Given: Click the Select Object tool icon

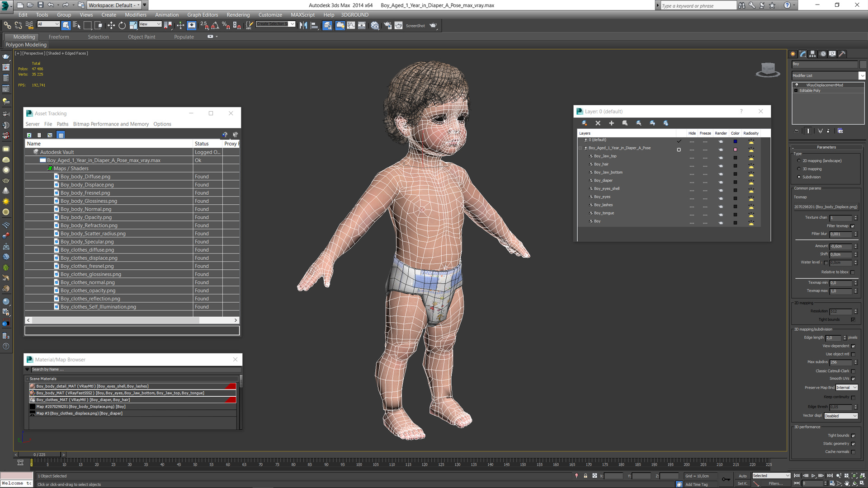Looking at the screenshot, I should (67, 25).
